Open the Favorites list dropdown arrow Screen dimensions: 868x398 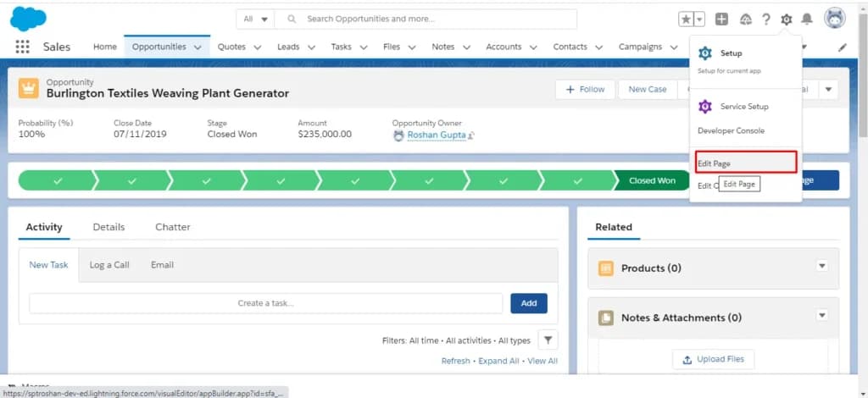click(699, 19)
